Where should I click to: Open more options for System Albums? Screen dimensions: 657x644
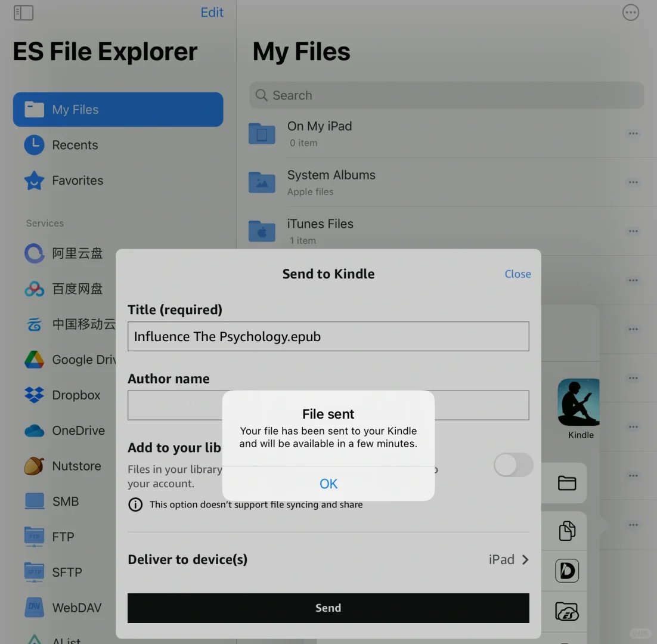pyautogui.click(x=633, y=182)
